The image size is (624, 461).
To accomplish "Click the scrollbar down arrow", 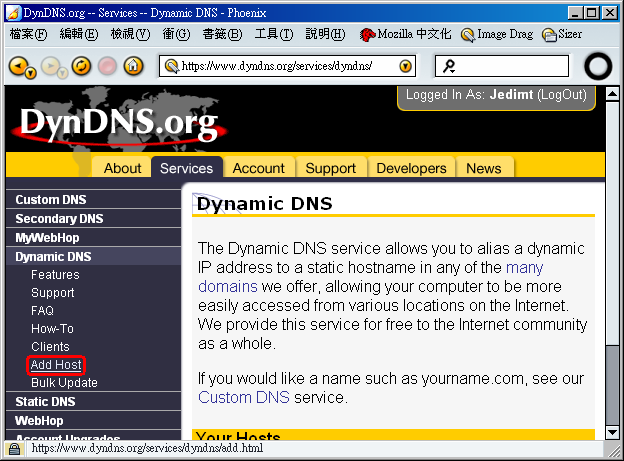I will [612, 432].
